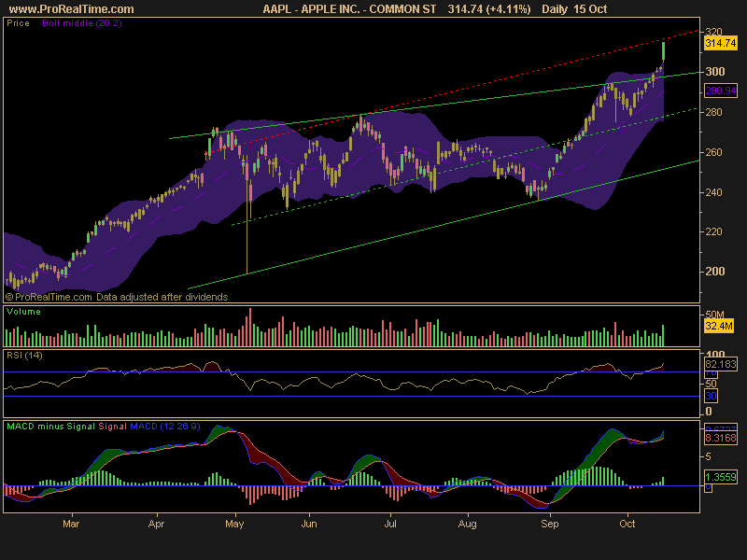The width and height of the screenshot is (747, 560).
Task: Click the Jun label on time axis
Action: click(x=309, y=524)
